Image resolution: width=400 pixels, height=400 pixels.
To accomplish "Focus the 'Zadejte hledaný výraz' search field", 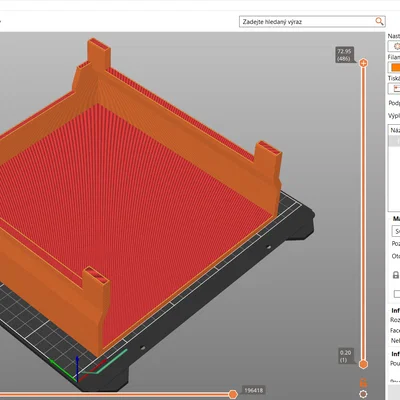I will [x=312, y=22].
